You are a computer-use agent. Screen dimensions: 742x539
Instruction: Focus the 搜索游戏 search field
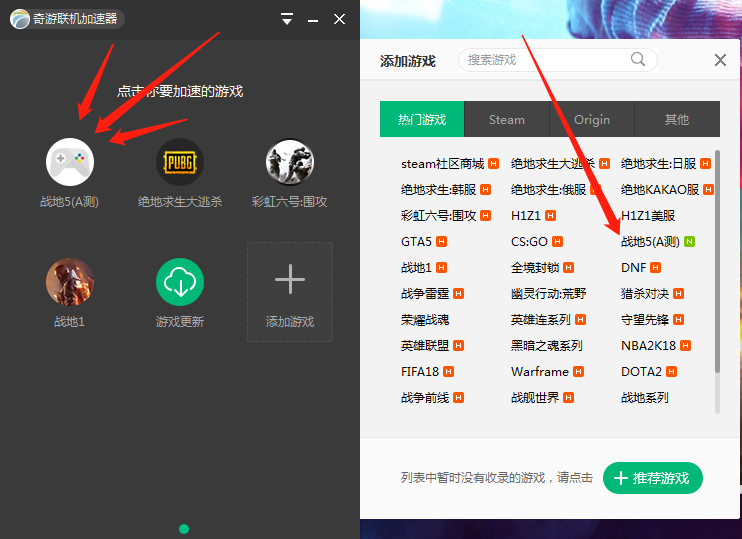coord(557,60)
